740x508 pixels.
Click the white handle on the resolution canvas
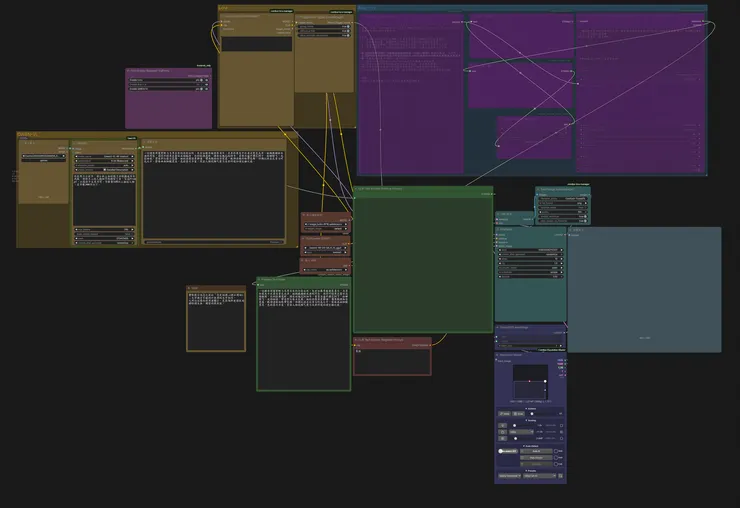[545, 381]
